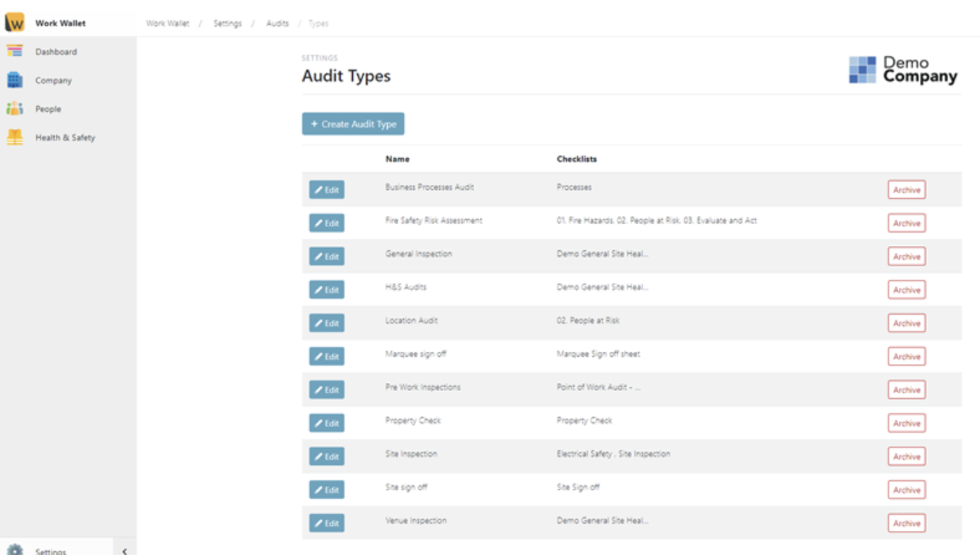
Task: Archive the Fire Safety Risk Assessment type
Action: pos(906,223)
